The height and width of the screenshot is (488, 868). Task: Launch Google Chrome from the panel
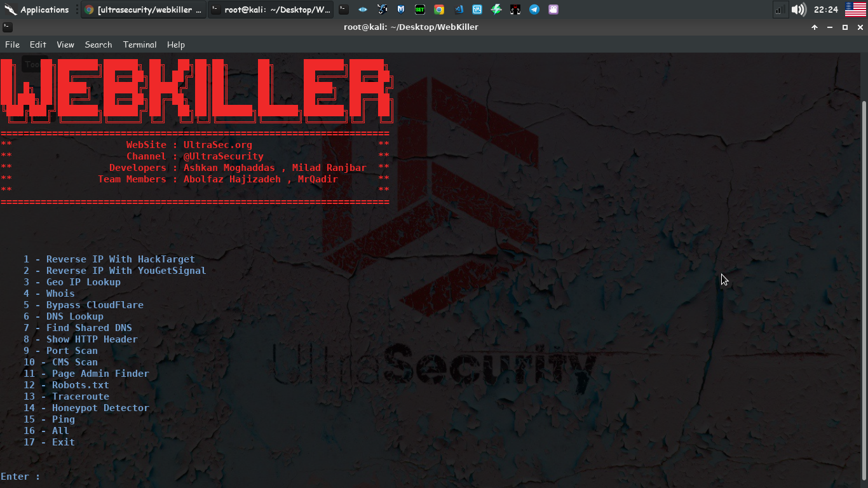coord(439,10)
